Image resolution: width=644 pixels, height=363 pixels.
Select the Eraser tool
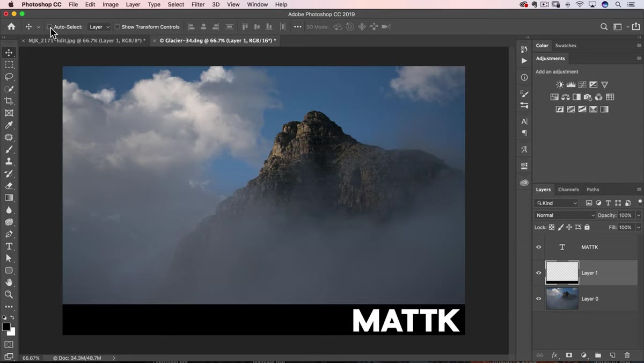pyautogui.click(x=9, y=186)
